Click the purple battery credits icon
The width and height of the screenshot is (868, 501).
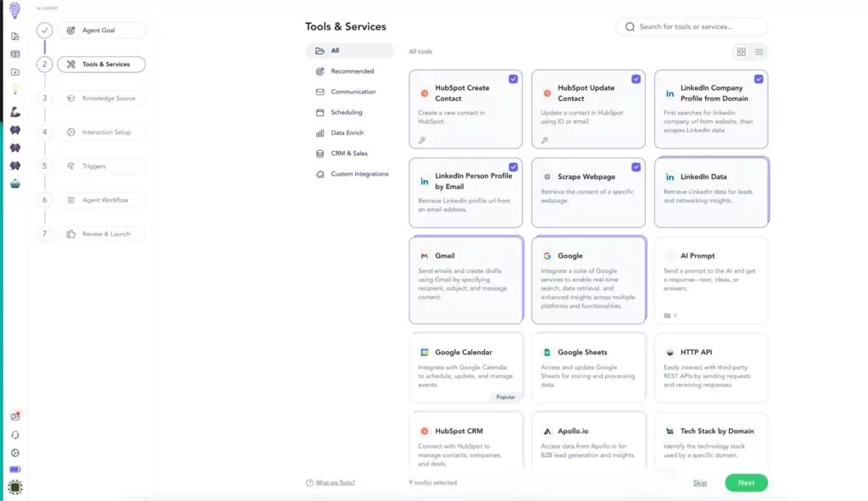pos(15,470)
